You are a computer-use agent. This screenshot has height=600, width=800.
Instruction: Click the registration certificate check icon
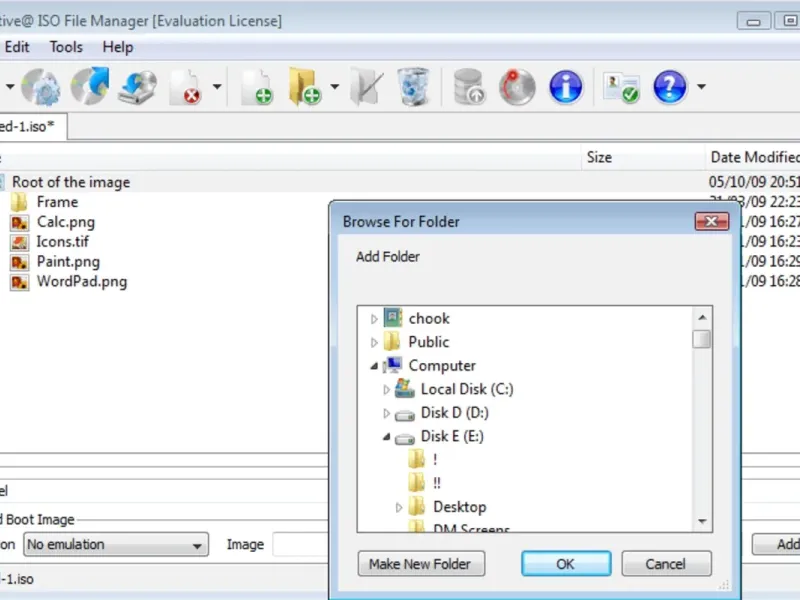point(621,87)
